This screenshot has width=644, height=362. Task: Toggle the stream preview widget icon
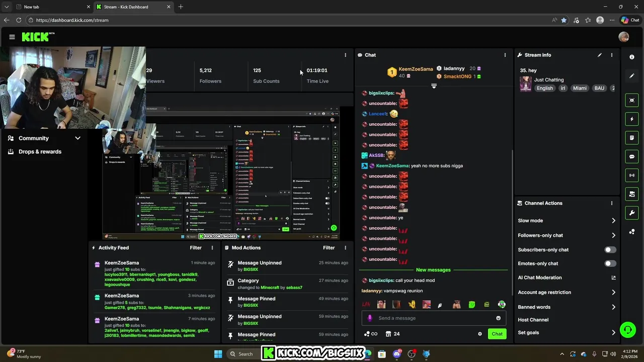(632, 100)
